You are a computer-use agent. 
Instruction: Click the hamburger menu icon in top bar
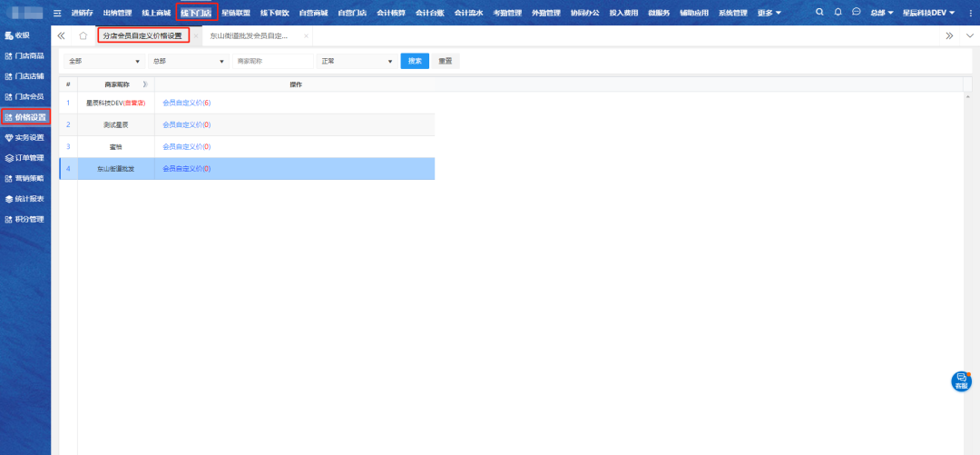coord(57,13)
